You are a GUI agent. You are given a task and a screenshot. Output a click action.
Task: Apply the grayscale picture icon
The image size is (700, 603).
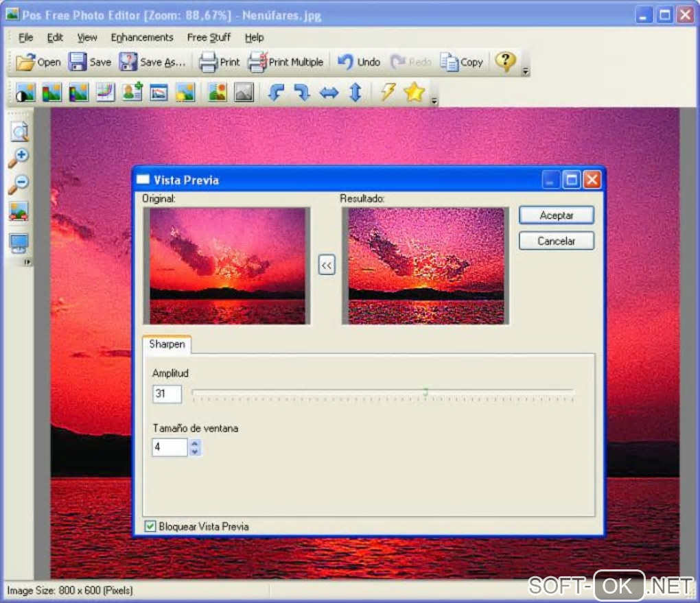[x=244, y=93]
